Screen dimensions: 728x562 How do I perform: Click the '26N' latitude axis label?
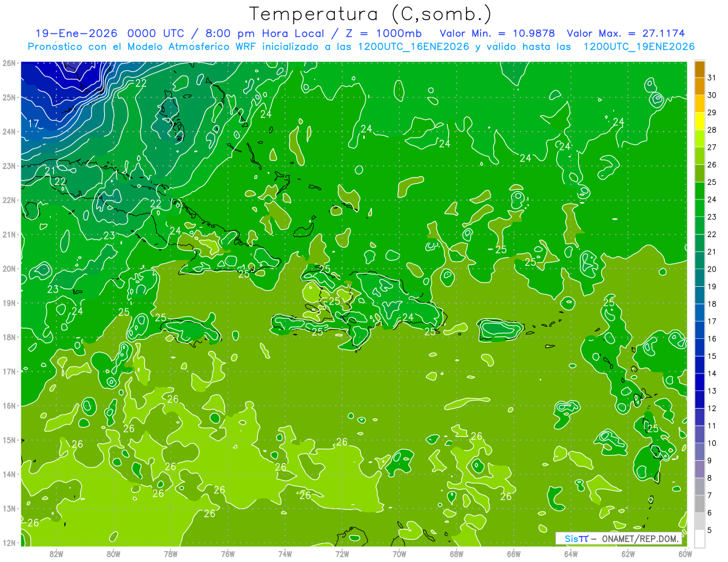point(9,63)
